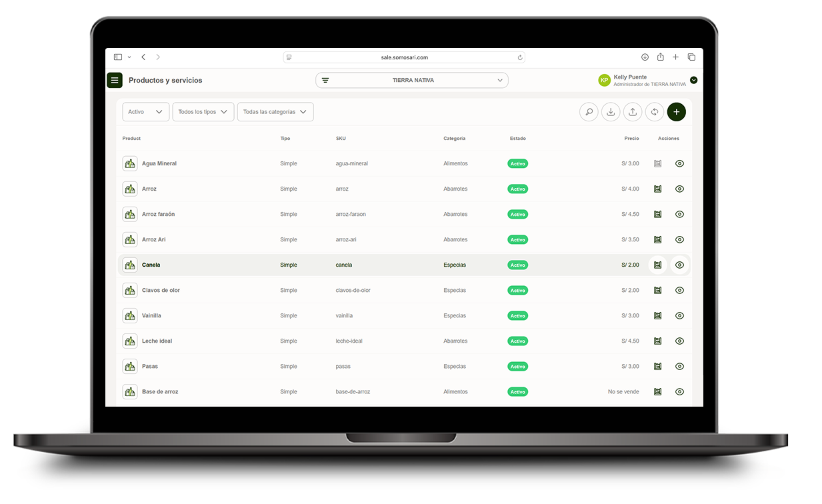
Task: Click the Categoría column header
Action: [455, 139]
